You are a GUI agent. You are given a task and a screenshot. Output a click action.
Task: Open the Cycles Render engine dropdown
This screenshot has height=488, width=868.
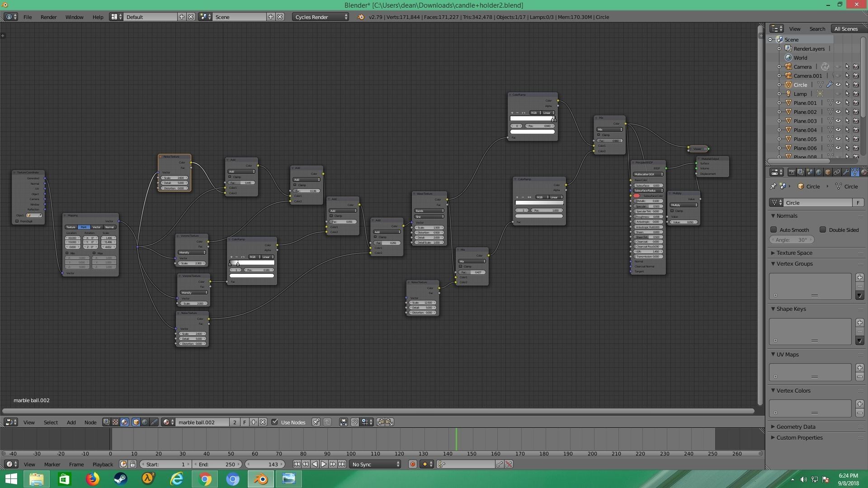(320, 17)
